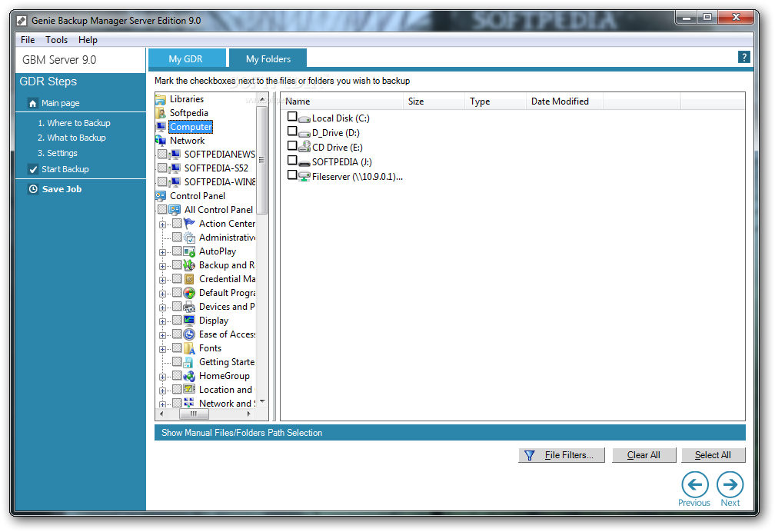Click the Select All button

713,455
